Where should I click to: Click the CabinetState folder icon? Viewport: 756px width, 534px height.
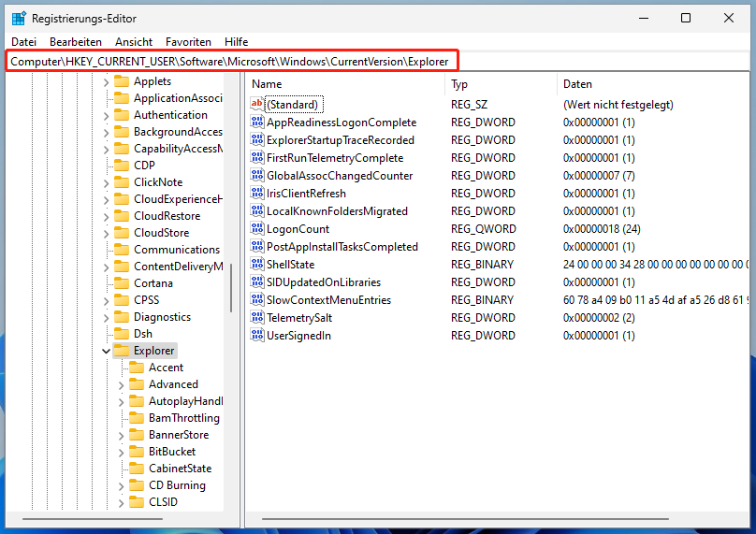click(137, 469)
